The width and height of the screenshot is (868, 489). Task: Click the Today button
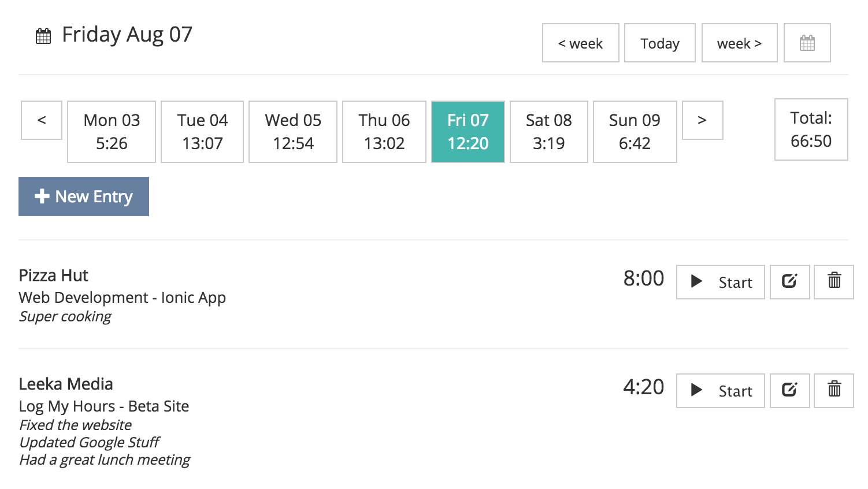point(660,43)
